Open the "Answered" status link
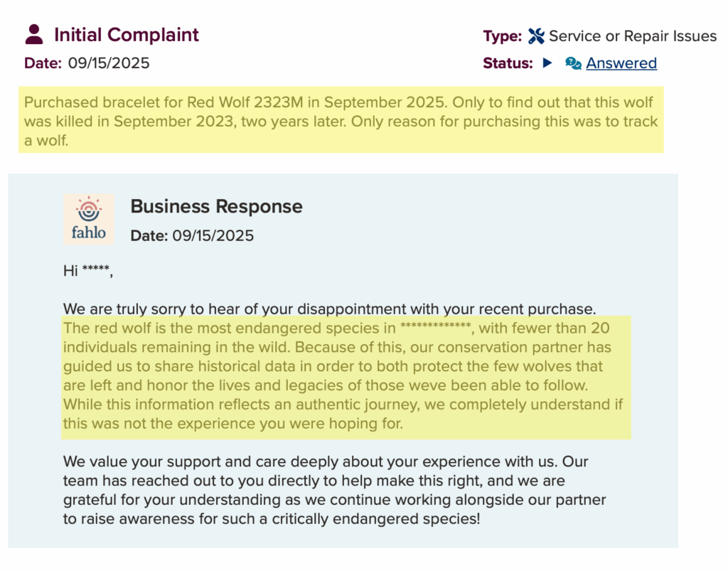Image resolution: width=728 pixels, height=571 pixels. pyautogui.click(x=621, y=63)
